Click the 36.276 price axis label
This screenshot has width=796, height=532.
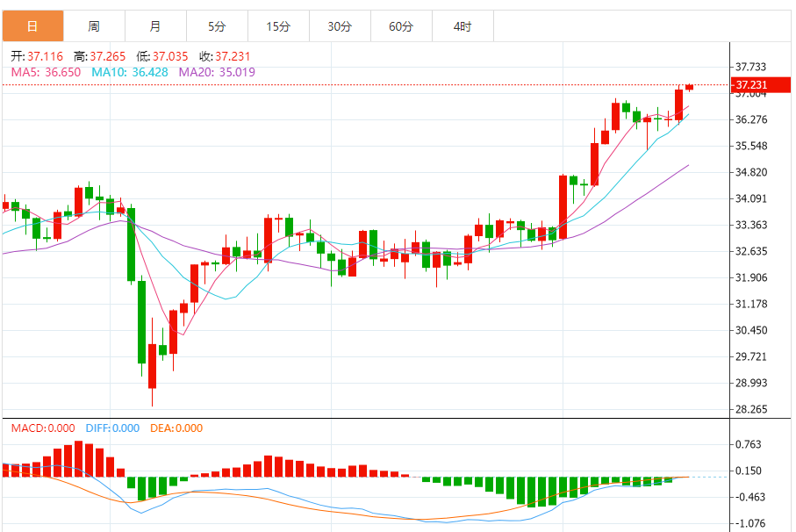pos(751,119)
